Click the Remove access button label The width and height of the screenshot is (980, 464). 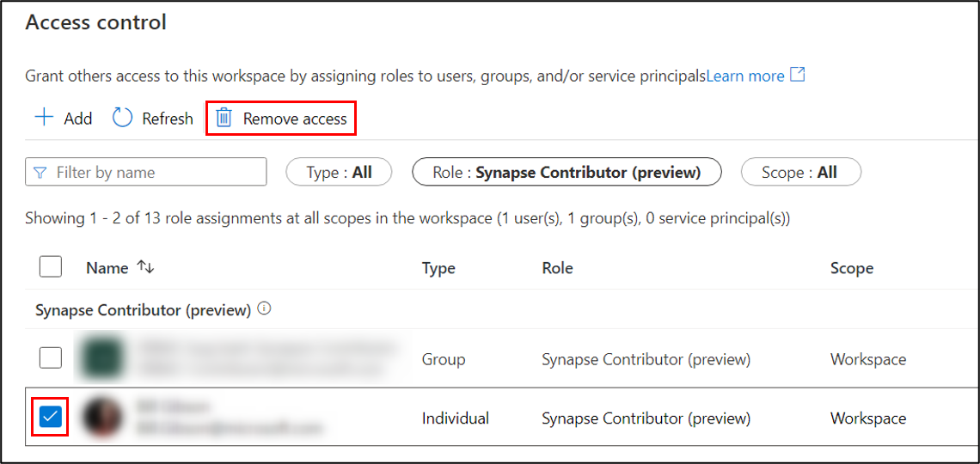pos(295,119)
